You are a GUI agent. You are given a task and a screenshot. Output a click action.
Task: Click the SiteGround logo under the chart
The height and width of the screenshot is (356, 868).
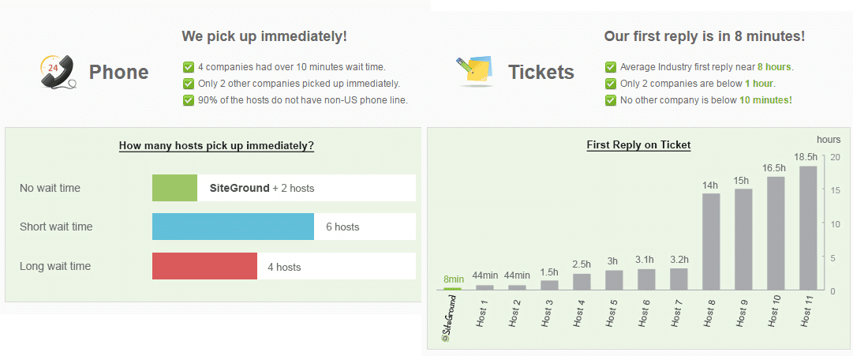(x=452, y=317)
